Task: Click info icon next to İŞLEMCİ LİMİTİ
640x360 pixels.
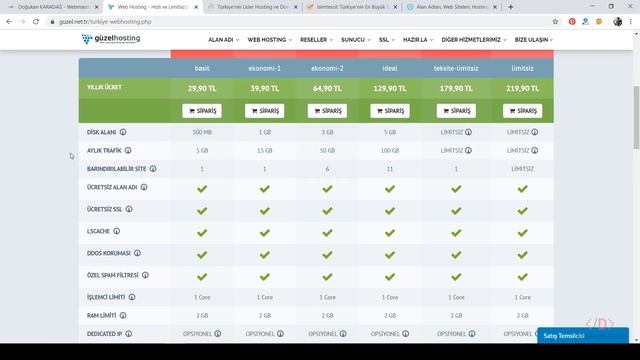Action: tap(132, 297)
